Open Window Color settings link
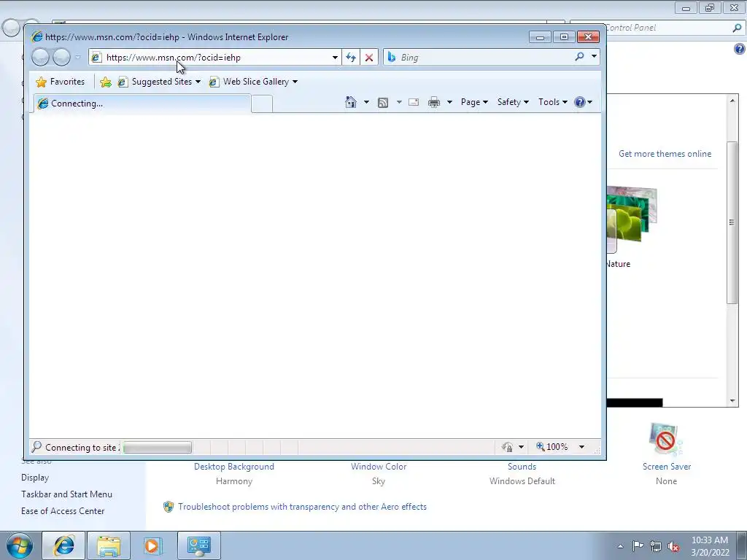The width and height of the screenshot is (747, 560). [379, 467]
